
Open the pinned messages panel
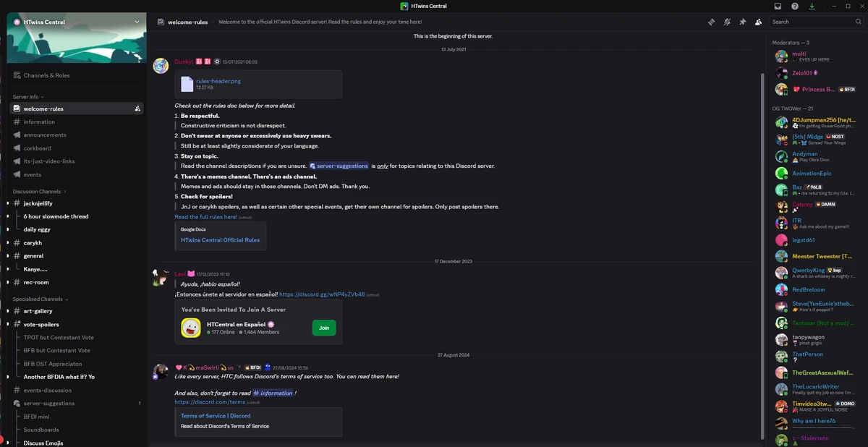742,22
